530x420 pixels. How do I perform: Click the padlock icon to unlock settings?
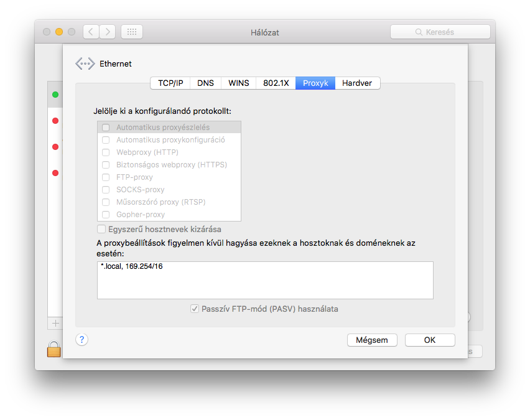point(54,349)
